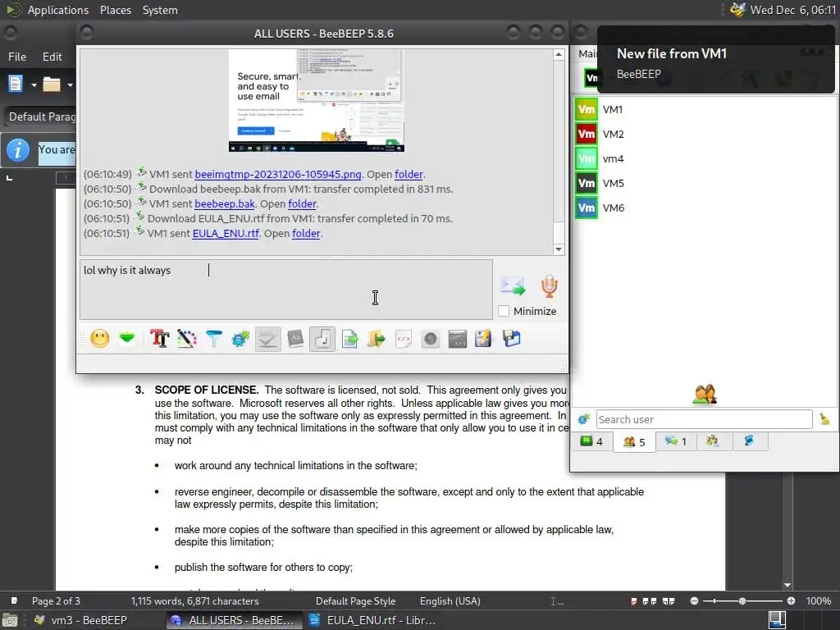This screenshot has width=840, height=630.
Task: Click into the message field reading 'lol why is it always'
Action: pyautogui.click(x=286, y=290)
